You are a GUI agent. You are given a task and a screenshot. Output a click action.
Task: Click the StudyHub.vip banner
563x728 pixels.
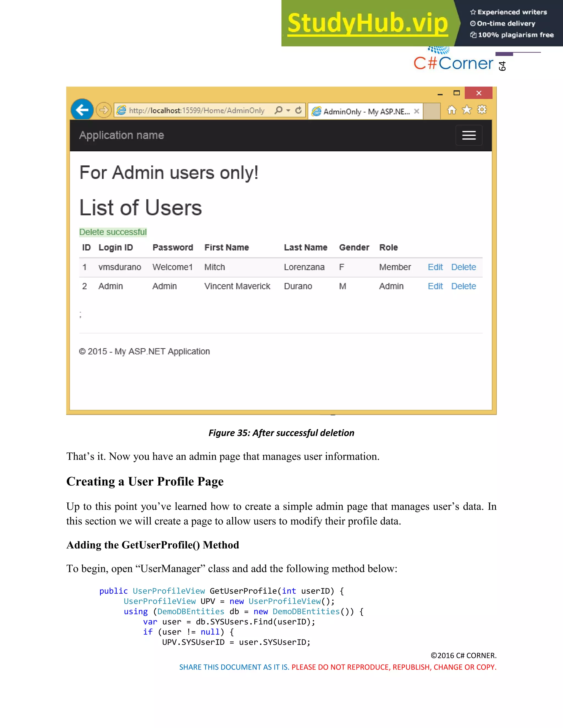pyautogui.click(x=367, y=23)
